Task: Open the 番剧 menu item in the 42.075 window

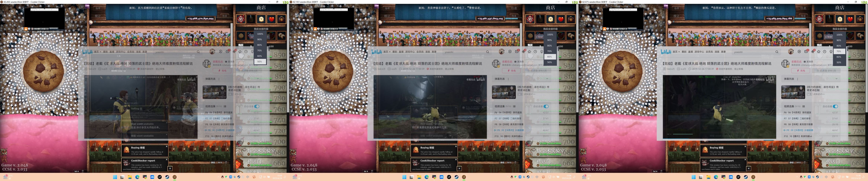Action: point(684,52)
